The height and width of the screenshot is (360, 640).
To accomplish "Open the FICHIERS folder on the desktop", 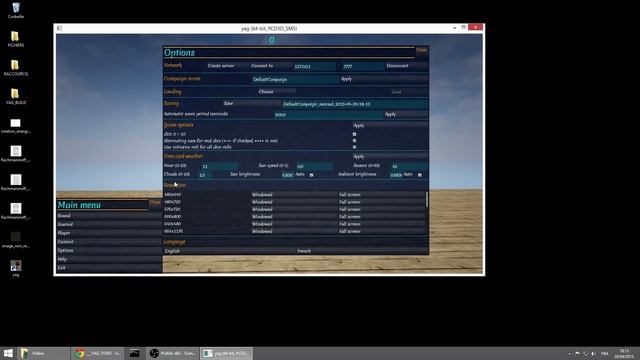I will (16, 39).
